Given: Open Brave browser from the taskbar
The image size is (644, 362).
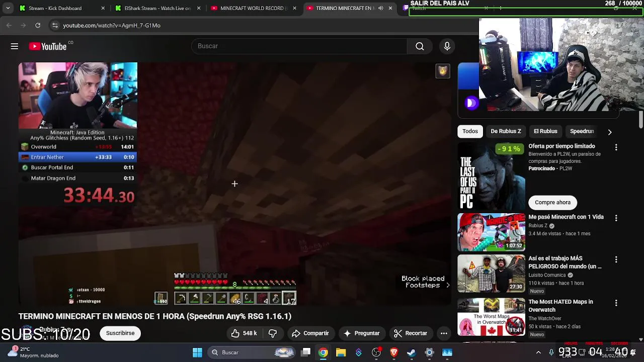Looking at the screenshot, I should (x=394, y=352).
